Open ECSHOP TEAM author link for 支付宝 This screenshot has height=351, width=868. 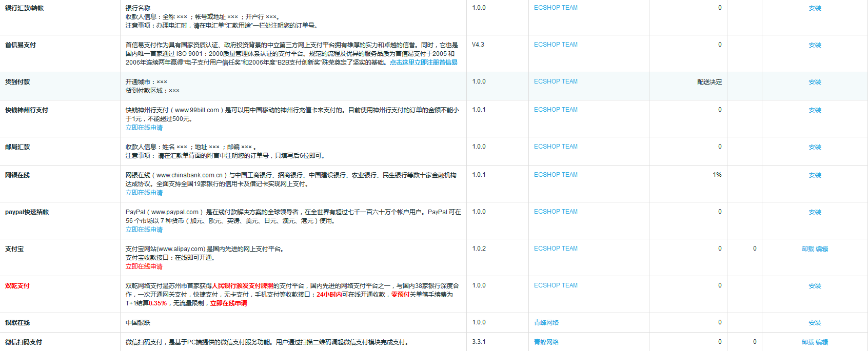(x=556, y=249)
